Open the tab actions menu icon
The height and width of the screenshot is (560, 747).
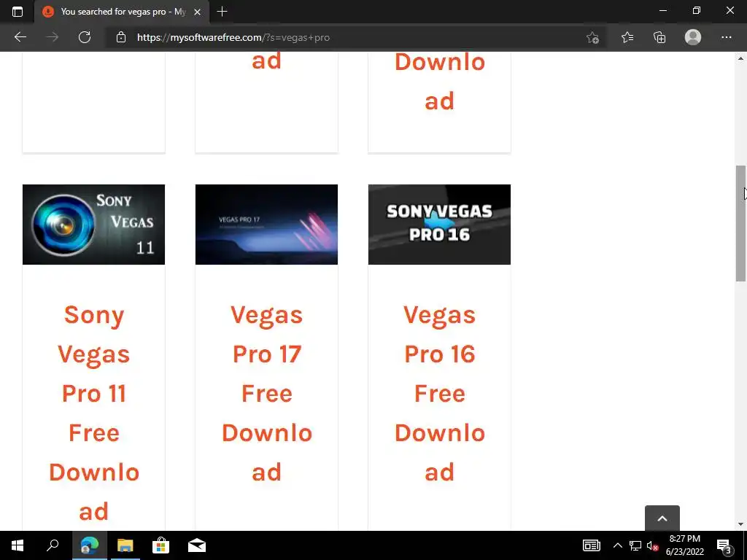(18, 12)
